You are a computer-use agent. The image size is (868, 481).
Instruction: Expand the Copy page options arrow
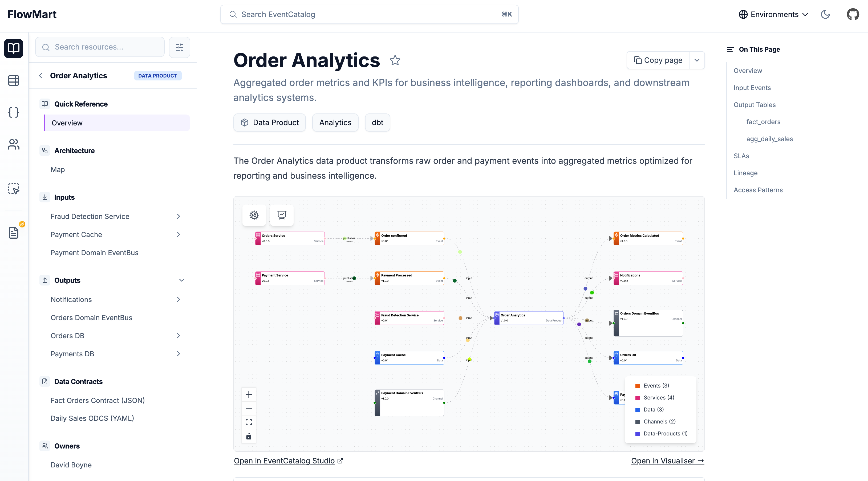point(697,60)
